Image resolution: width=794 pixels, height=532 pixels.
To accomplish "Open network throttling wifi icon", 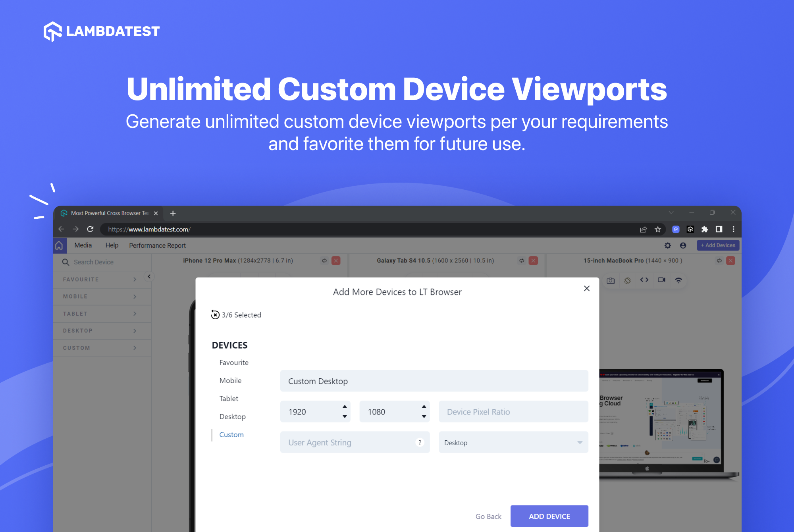I will [x=678, y=280].
